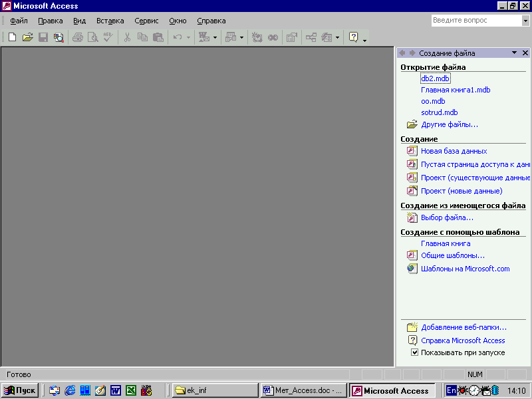Launch Excel from quick launch bar

pos(131,390)
